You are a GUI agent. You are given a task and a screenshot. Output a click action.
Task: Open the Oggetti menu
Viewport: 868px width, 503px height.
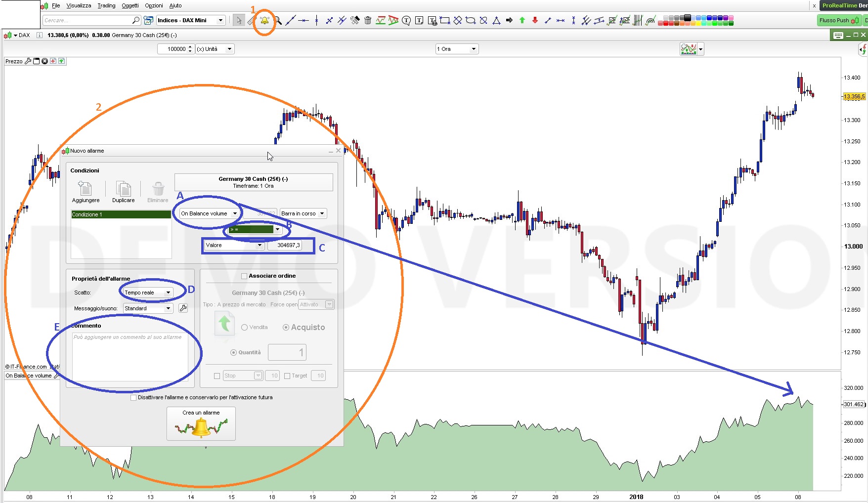click(x=130, y=5)
